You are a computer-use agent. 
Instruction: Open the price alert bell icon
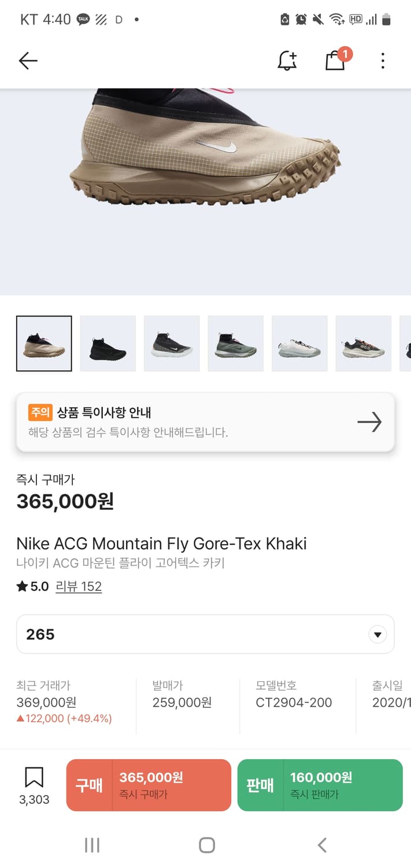[x=287, y=61]
